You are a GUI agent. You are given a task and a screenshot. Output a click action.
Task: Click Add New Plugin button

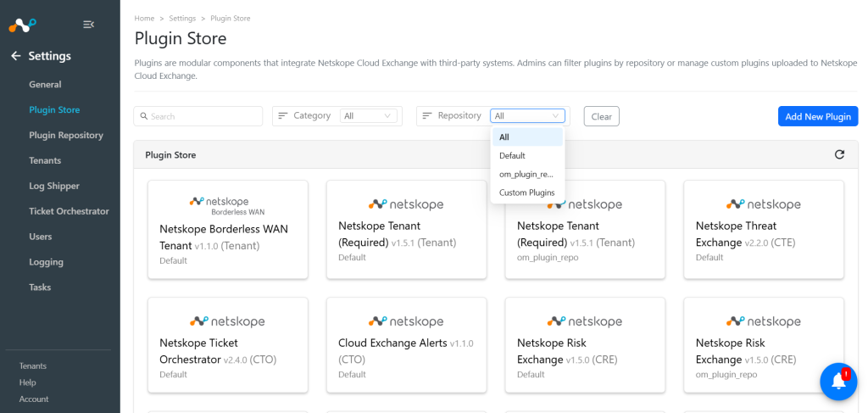coord(818,116)
